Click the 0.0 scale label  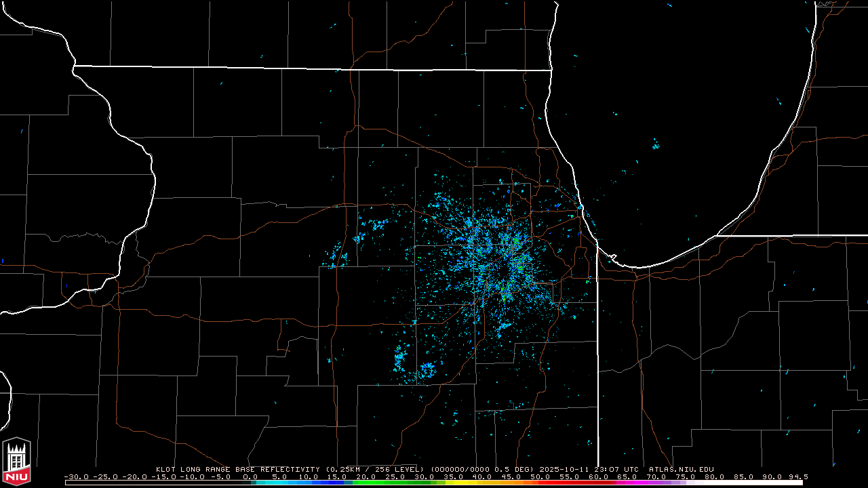tap(250, 476)
